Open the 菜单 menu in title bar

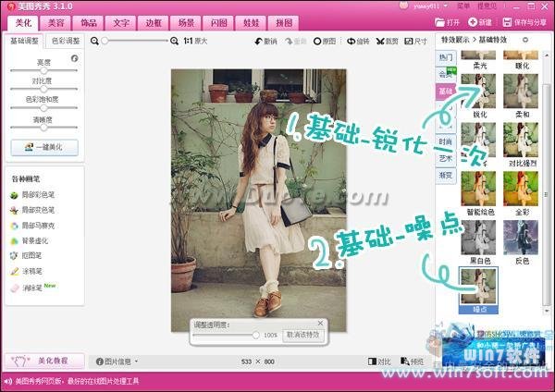pyautogui.click(x=462, y=6)
